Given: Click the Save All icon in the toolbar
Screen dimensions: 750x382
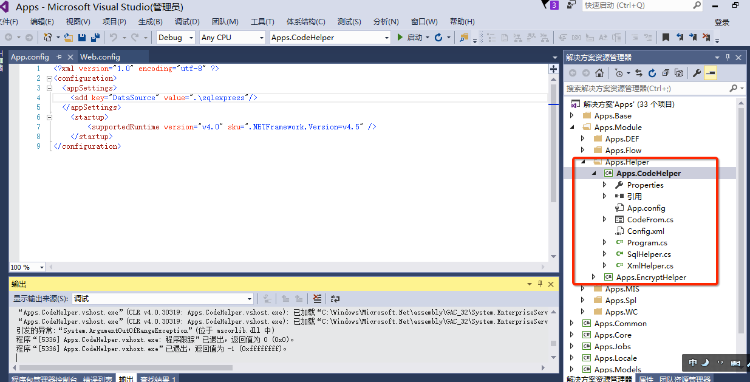Looking at the screenshot, I should click(95, 37).
